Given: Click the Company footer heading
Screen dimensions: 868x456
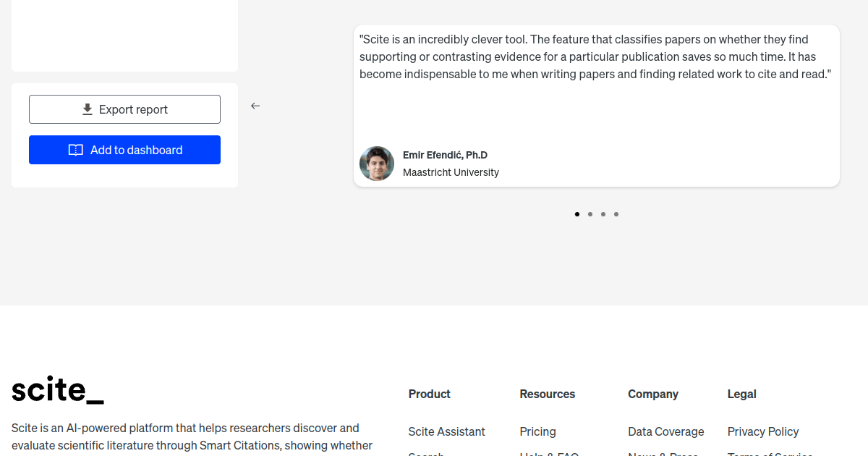Looking at the screenshot, I should [x=652, y=394].
